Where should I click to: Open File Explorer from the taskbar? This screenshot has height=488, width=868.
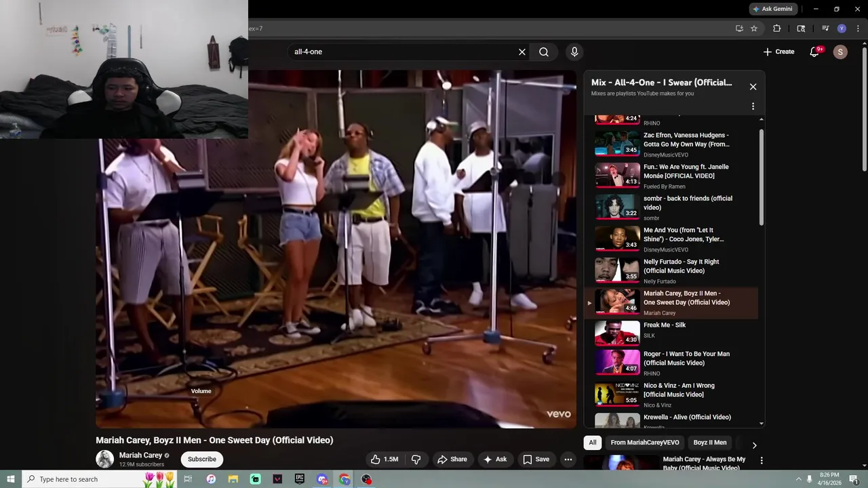point(233,479)
